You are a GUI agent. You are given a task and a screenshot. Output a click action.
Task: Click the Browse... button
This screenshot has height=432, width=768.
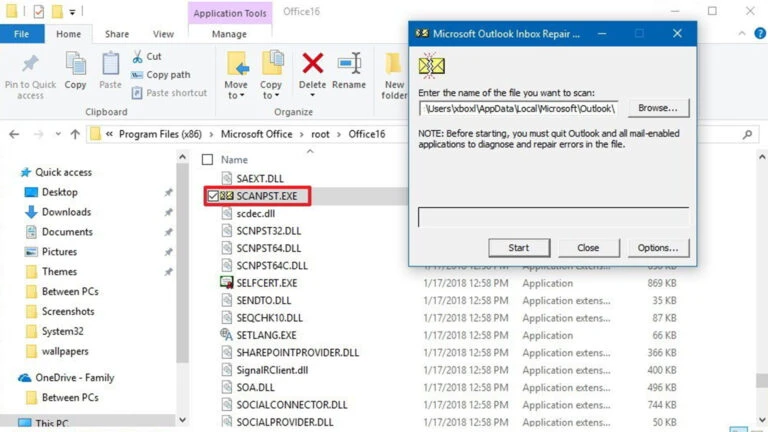click(x=658, y=108)
